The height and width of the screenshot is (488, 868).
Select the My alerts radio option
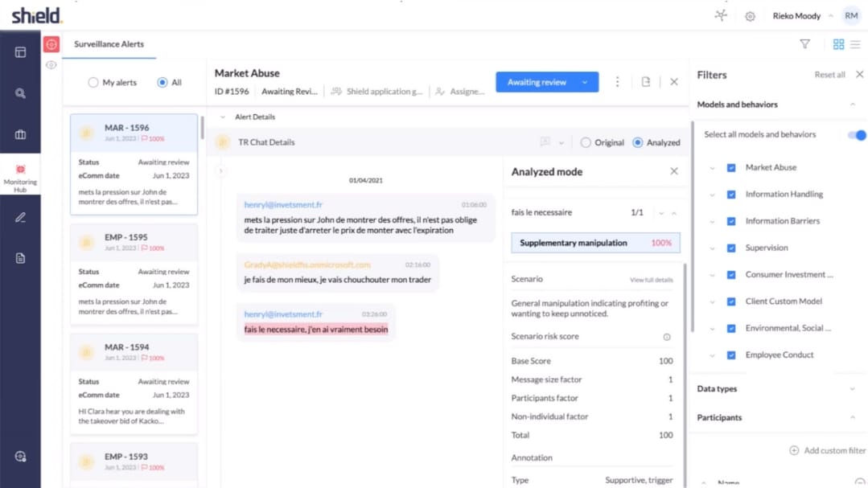click(x=93, y=83)
